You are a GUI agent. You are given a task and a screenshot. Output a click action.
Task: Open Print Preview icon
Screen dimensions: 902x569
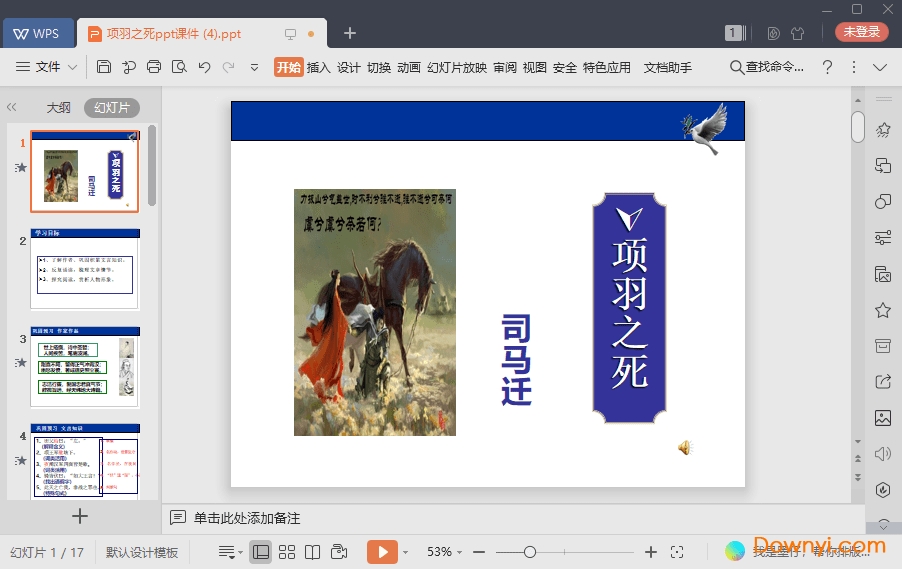[x=179, y=67]
